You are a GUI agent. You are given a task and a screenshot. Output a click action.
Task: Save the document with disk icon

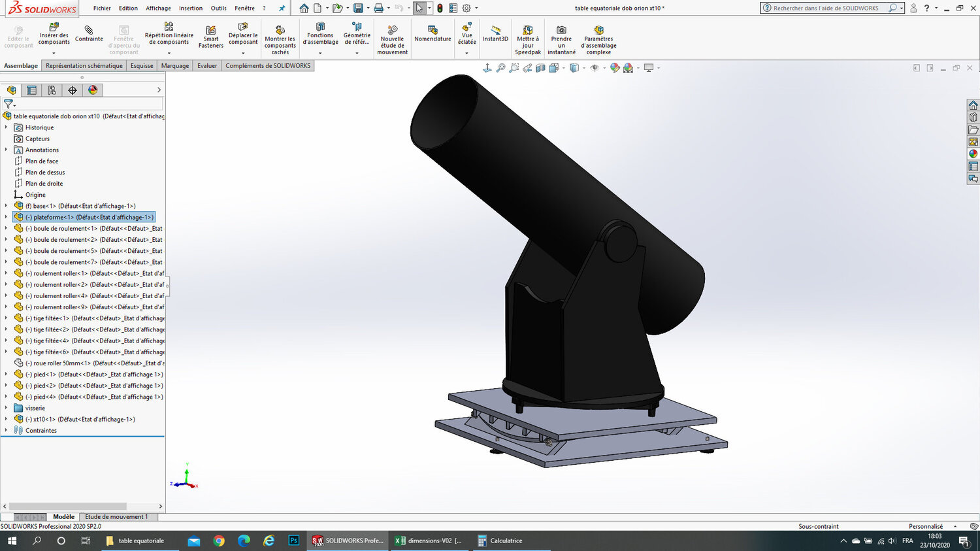coord(358,8)
